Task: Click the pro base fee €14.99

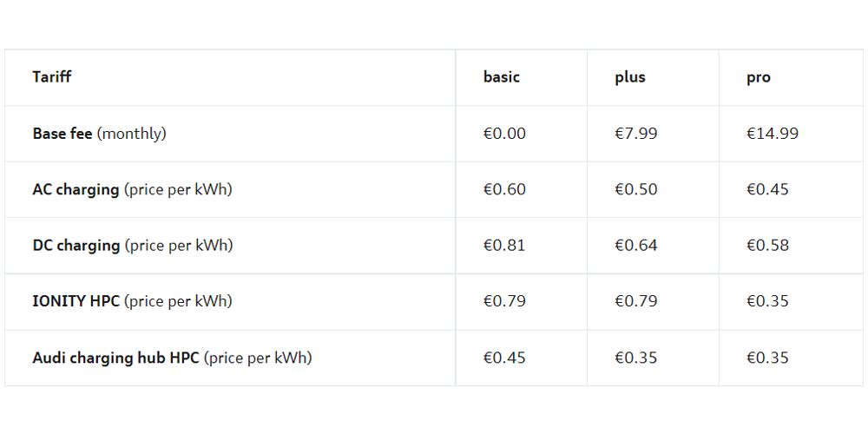Action: tap(773, 134)
